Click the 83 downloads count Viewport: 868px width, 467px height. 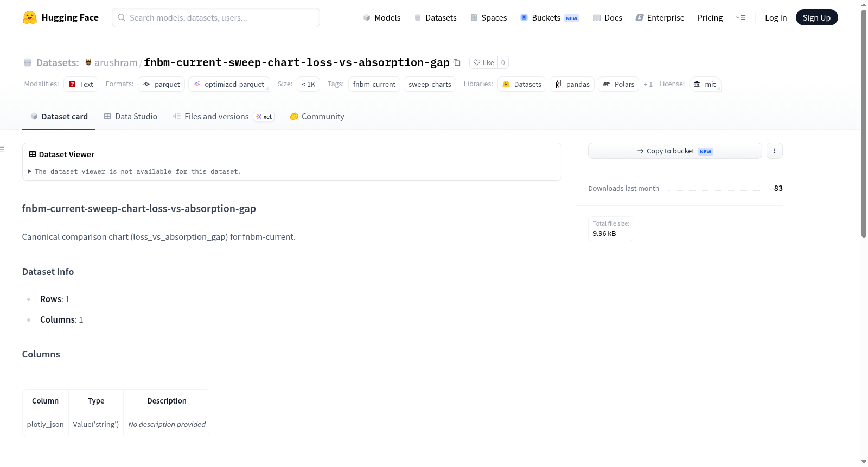coord(778,188)
